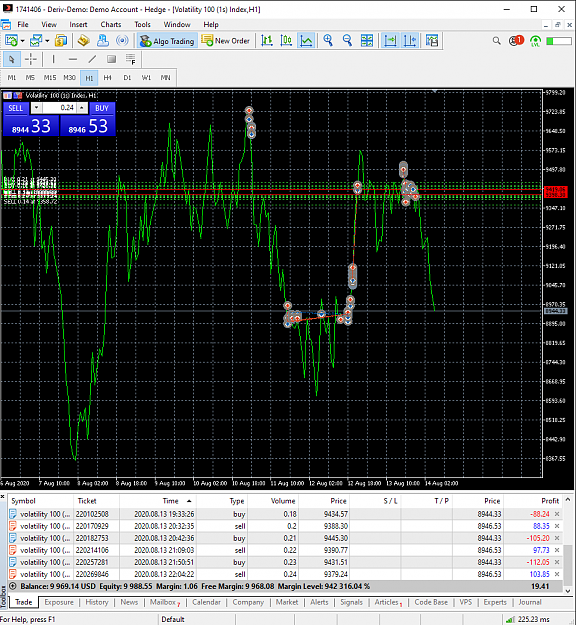Switch to MN timeframe
Image resolution: width=576 pixels, height=625 pixels.
165,78
